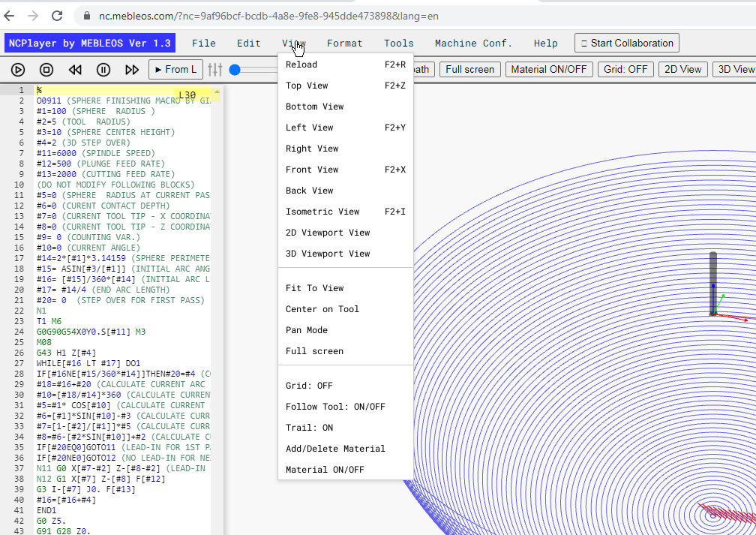This screenshot has height=535, width=756.
Task: Pause the simulation with pause icon
Action: click(x=103, y=70)
